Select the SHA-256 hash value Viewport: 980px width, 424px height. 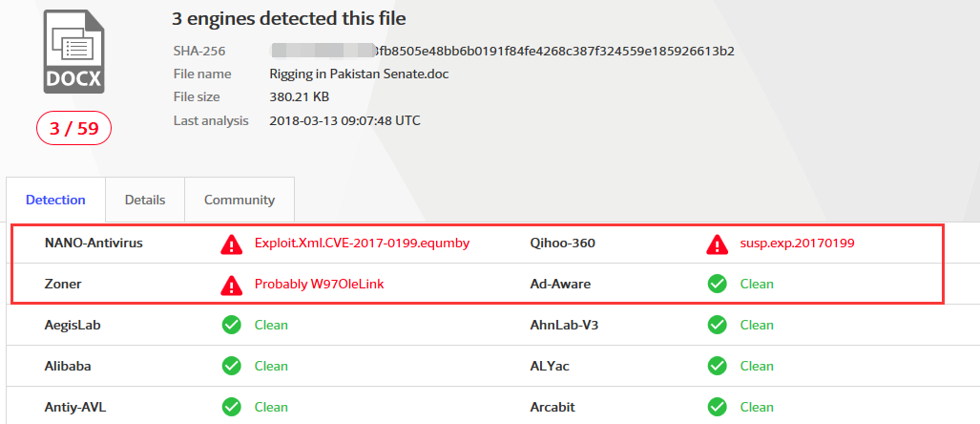(x=502, y=51)
